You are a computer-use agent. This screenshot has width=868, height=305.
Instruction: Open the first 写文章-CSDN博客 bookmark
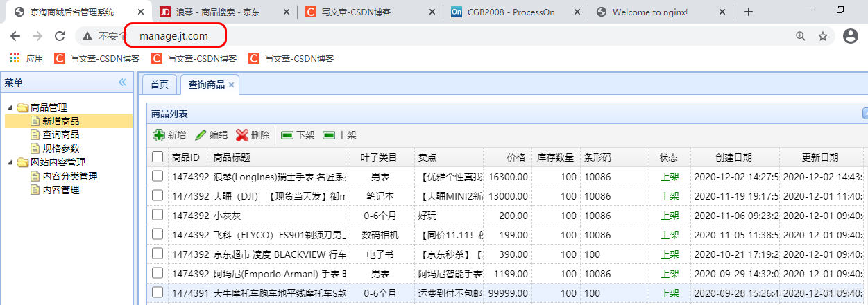click(96, 59)
